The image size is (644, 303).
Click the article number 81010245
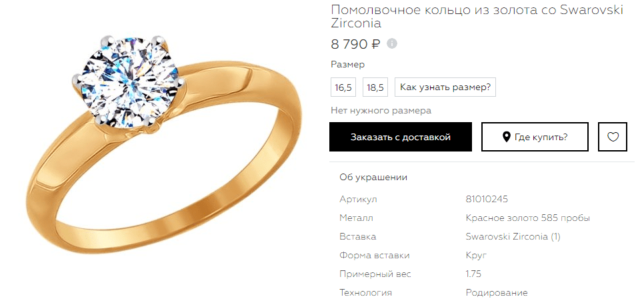pos(487,200)
